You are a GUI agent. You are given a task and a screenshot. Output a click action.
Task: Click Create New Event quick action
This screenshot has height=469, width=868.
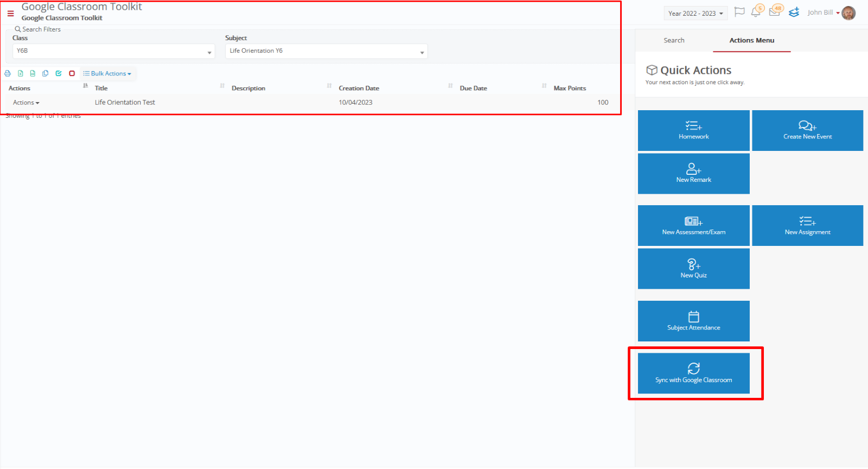click(807, 130)
